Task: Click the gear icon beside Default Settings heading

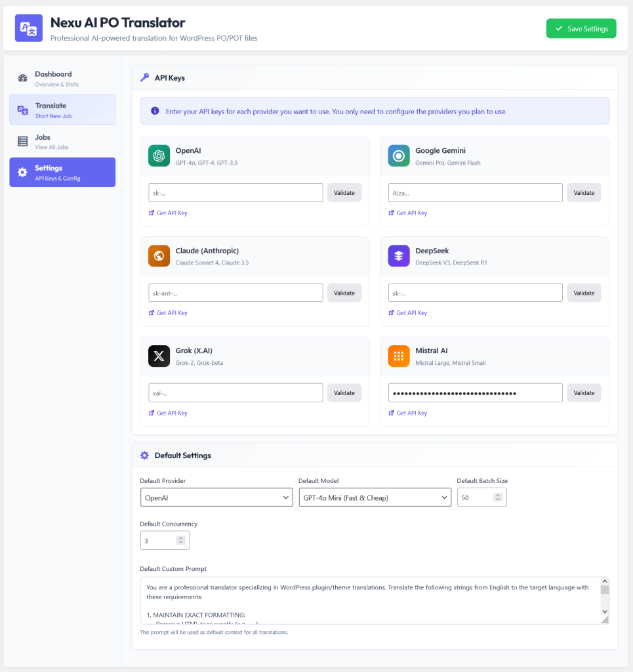Action: pyautogui.click(x=145, y=455)
